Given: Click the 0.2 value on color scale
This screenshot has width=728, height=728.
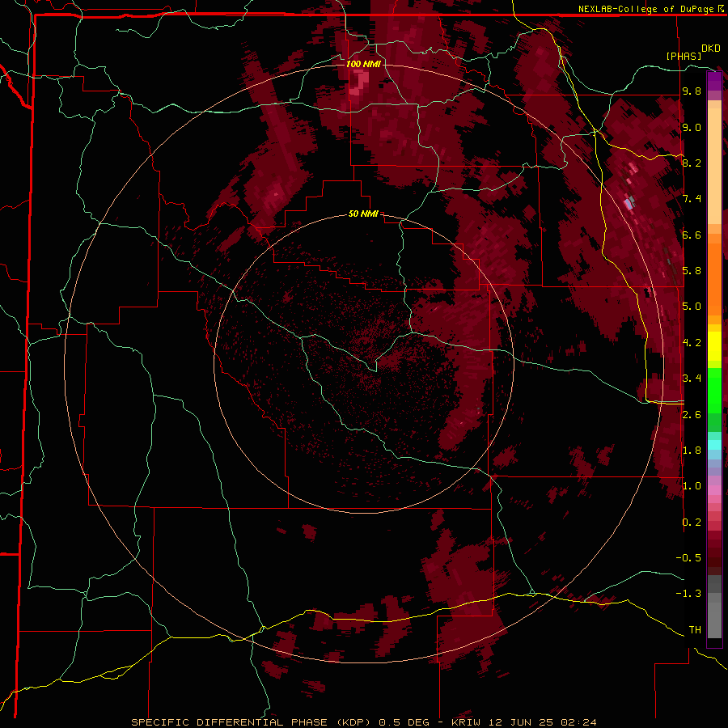Looking at the screenshot, I should click(x=692, y=523).
